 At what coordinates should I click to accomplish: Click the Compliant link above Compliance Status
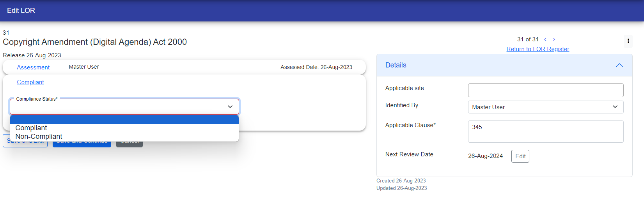30,82
